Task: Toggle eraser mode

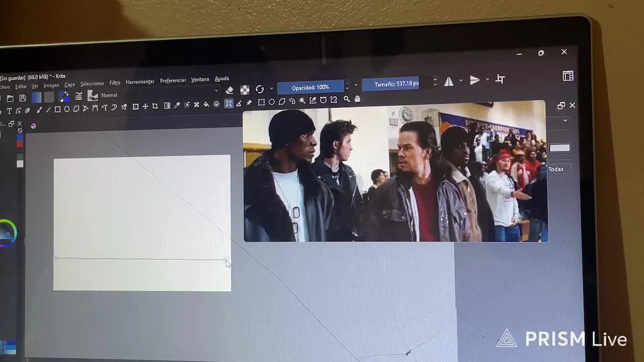Action: click(229, 90)
